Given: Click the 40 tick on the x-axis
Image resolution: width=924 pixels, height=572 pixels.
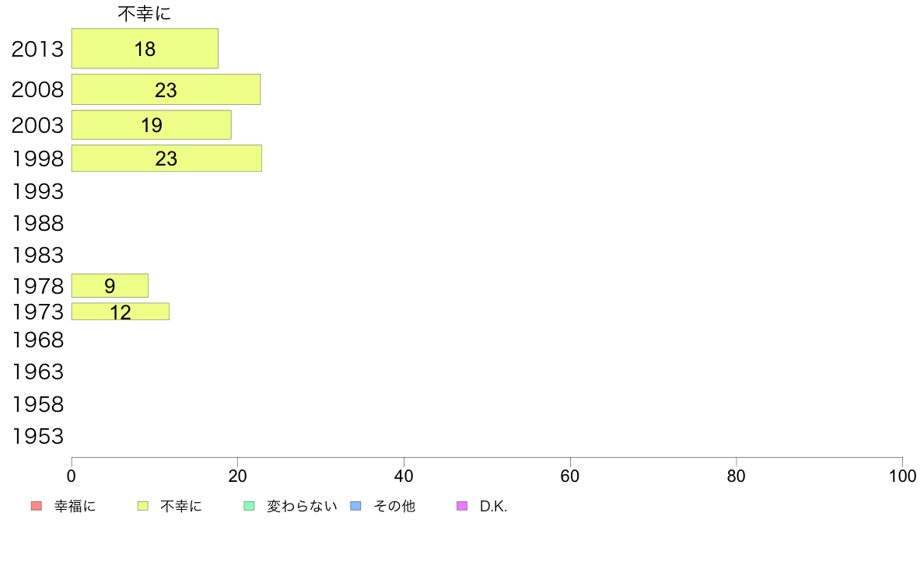Looking at the screenshot, I should click(x=404, y=476).
